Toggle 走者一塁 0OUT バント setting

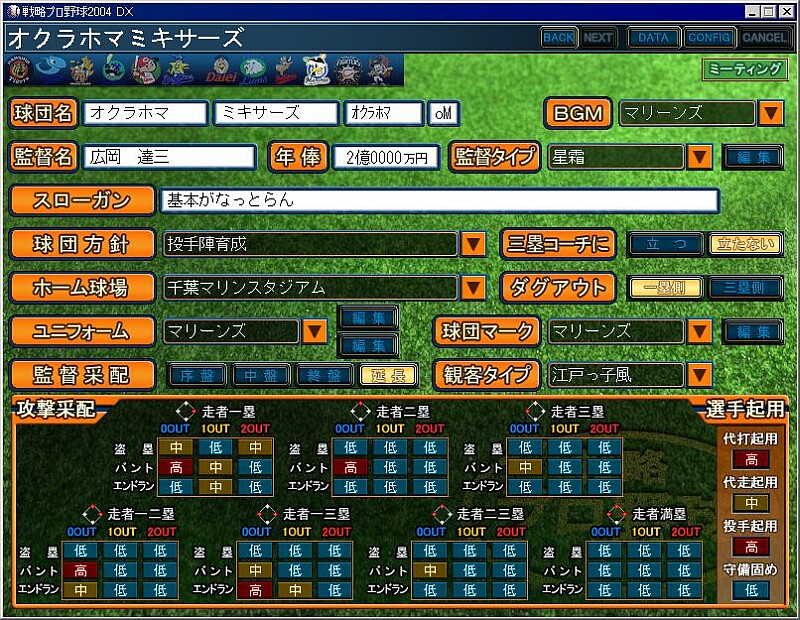176,467
